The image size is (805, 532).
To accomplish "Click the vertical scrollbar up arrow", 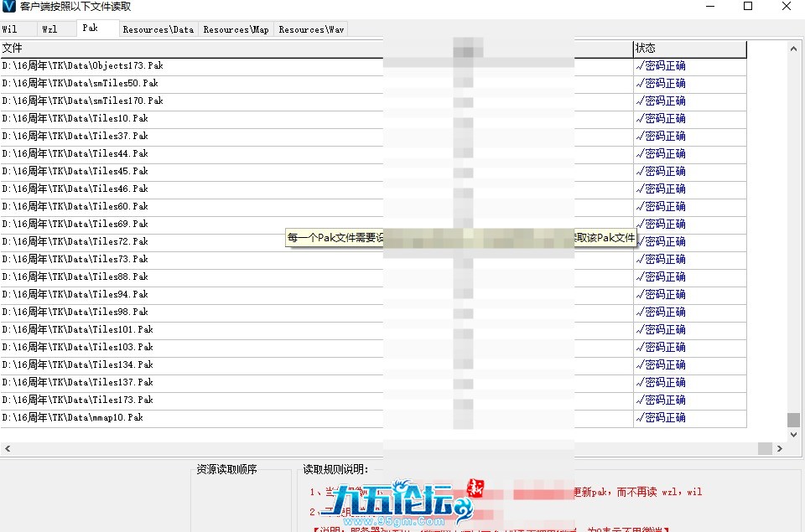I will [x=792, y=48].
